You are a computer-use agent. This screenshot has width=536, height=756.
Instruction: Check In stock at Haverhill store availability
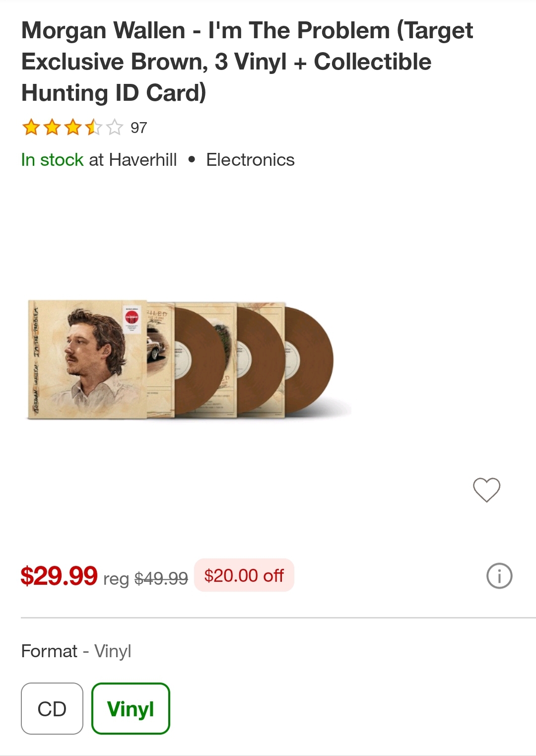99,160
